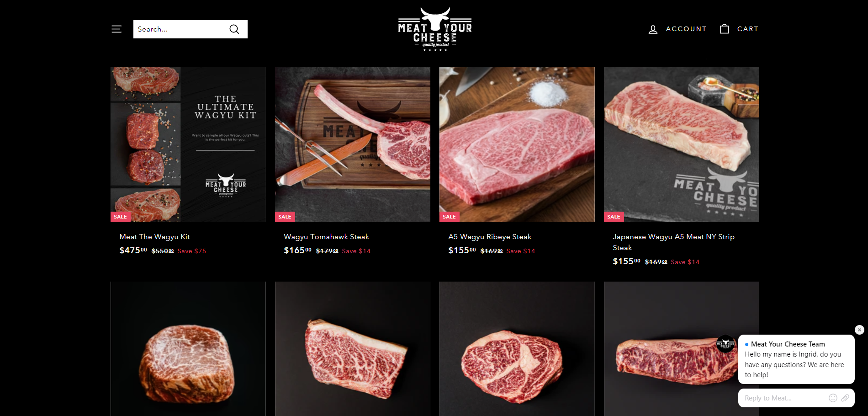Image resolution: width=868 pixels, height=416 pixels.
Task: Open Japanese Wagyu A5 NY Strip title
Action: tap(673, 242)
